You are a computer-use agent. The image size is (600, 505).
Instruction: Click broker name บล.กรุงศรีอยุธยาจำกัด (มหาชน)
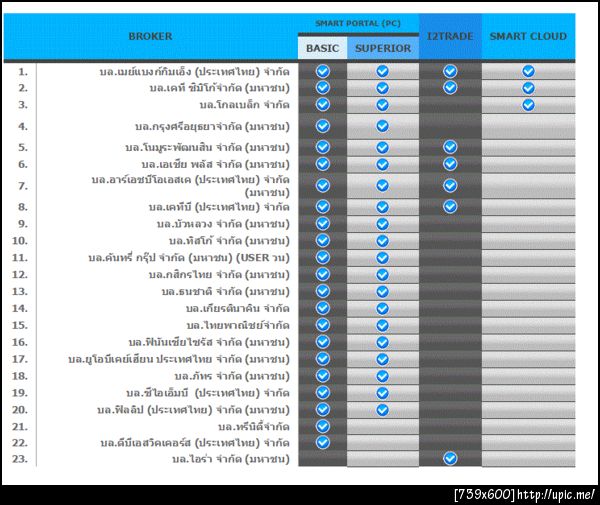tap(212, 126)
